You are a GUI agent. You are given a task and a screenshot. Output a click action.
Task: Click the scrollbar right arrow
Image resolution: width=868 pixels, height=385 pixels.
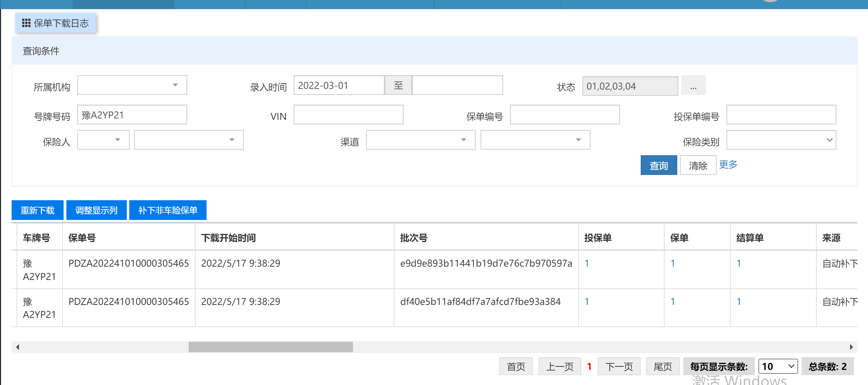(851, 347)
